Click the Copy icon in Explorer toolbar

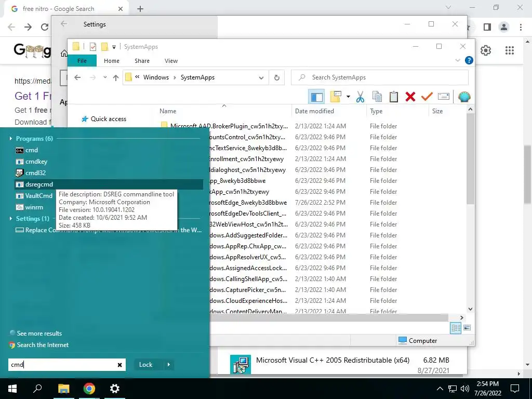click(x=377, y=97)
